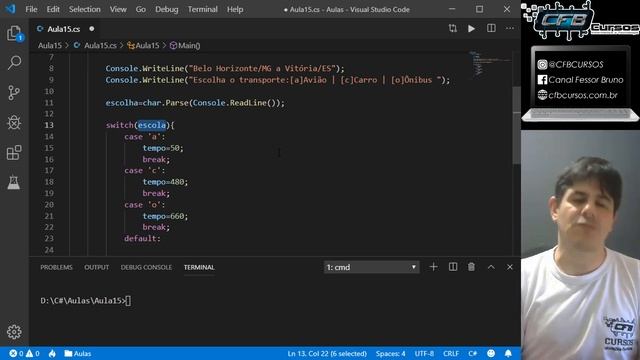Click @CFBCURSOS Instagram handle
Screen dimensions: 640x360
(x=576, y=64)
